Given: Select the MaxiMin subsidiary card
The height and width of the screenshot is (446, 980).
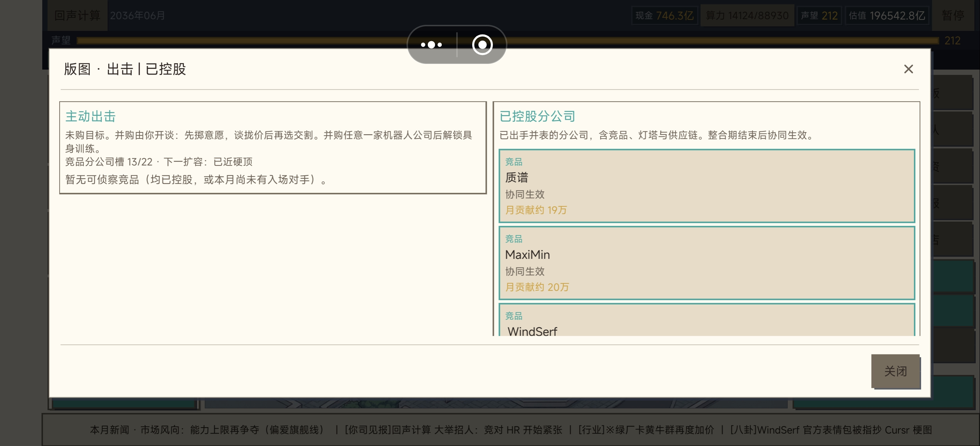Looking at the screenshot, I should tap(707, 262).
